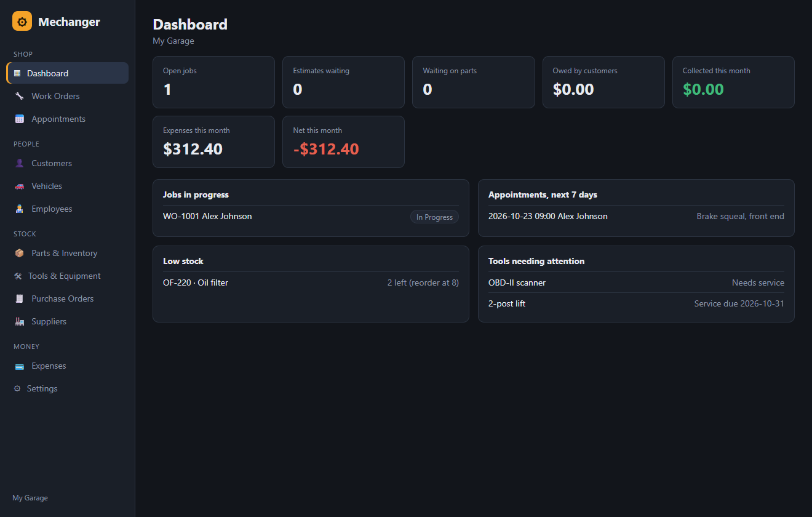Screen dimensions: 812x517
Task: Click the Suppliers factory icon
Action: (19, 321)
